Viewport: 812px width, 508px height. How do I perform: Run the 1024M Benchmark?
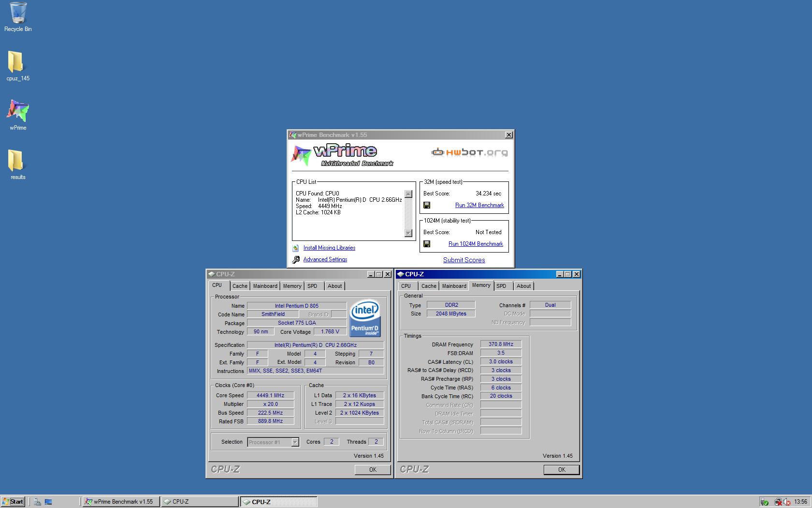click(x=476, y=244)
